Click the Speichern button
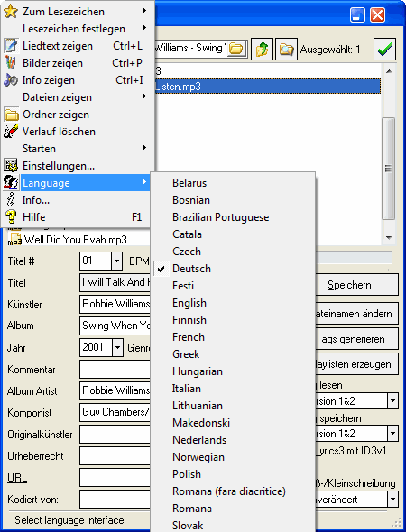The height and width of the screenshot is (532, 406). point(356,285)
